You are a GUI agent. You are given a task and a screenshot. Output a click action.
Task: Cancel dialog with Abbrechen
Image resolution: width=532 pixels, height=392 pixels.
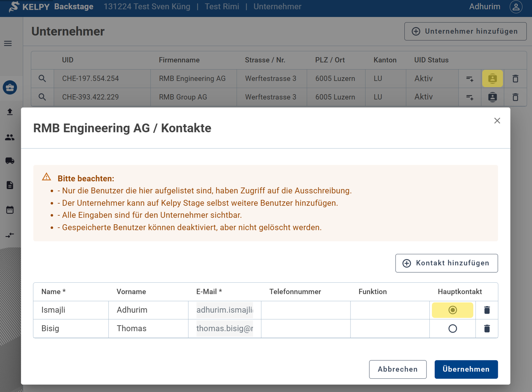(x=398, y=369)
